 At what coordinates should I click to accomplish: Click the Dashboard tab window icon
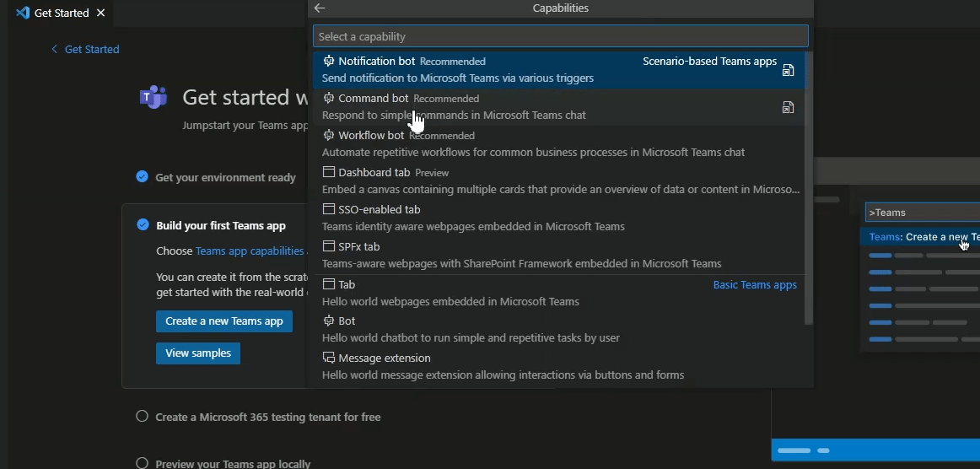point(329,172)
